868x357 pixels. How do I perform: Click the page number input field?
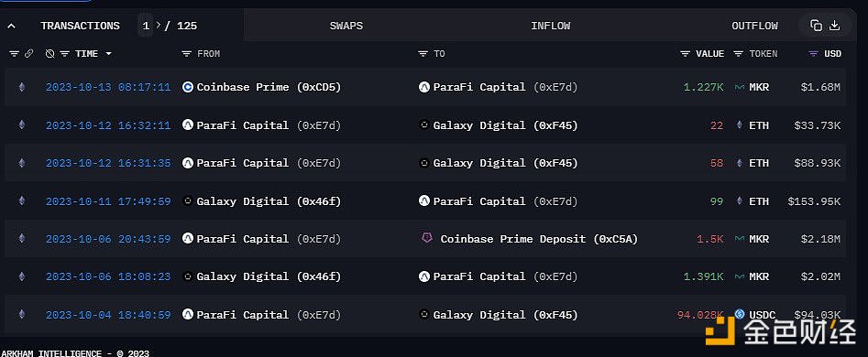pyautogui.click(x=146, y=26)
